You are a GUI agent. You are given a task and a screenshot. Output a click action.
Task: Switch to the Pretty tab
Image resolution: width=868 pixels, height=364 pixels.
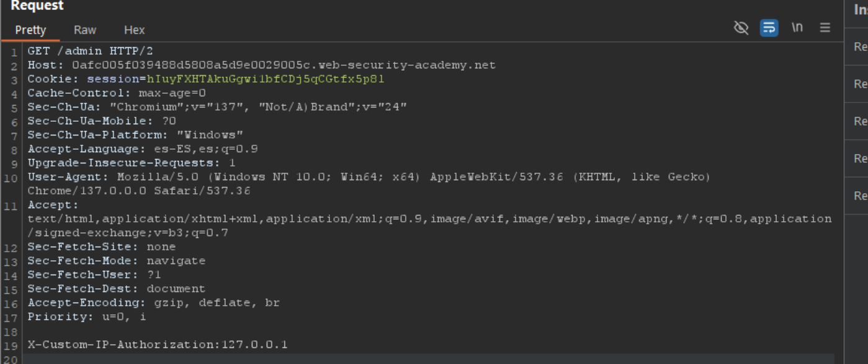30,30
